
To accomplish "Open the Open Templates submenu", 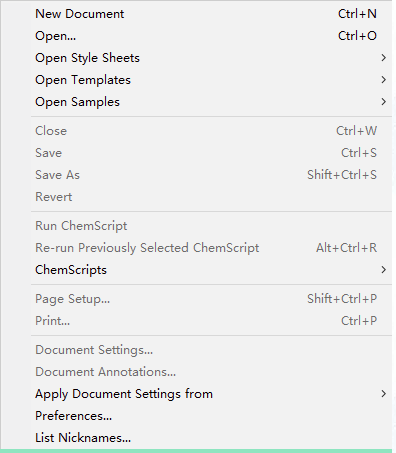I will pos(211,80).
